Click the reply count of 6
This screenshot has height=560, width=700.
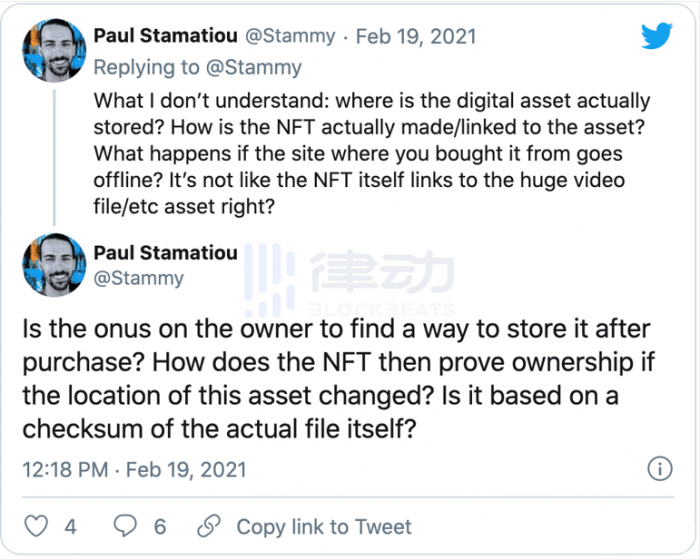[x=160, y=527]
